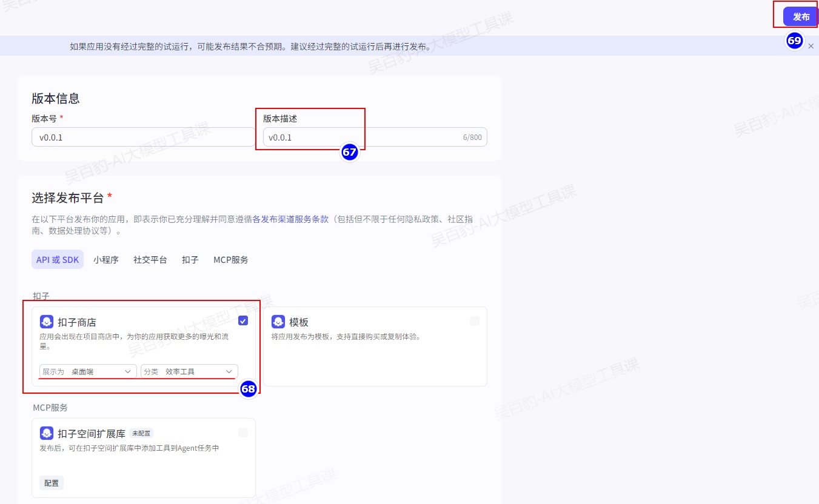Click the 版本号 input field
819x504 pixels.
[x=143, y=138]
